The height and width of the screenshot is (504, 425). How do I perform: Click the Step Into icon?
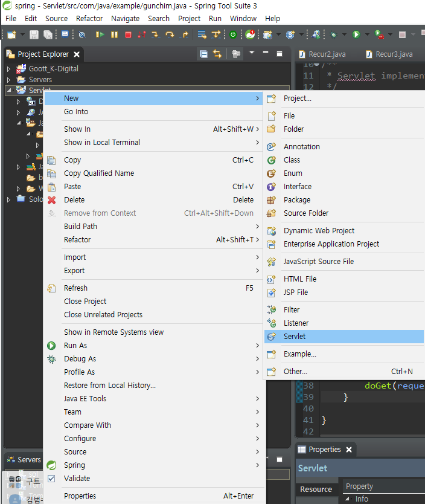155,34
